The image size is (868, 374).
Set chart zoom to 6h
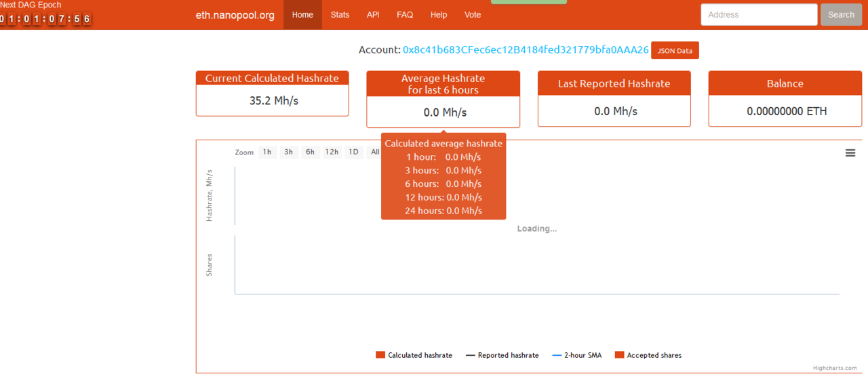[x=310, y=152]
